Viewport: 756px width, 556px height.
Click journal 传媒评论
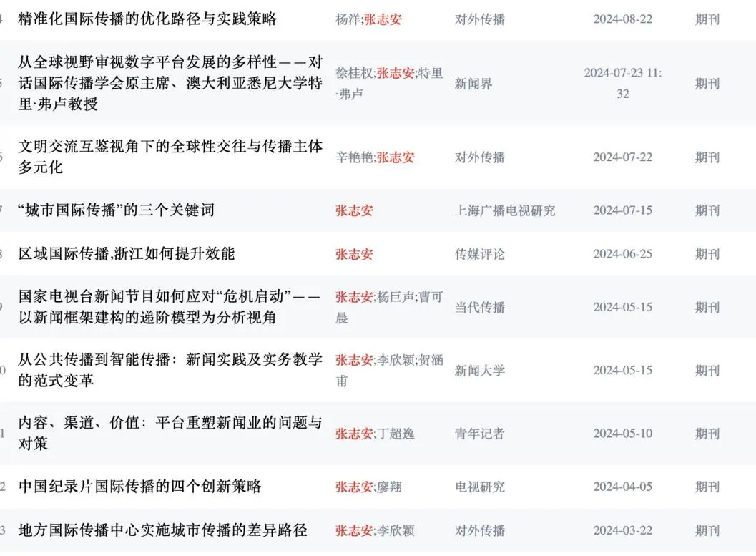tap(480, 254)
